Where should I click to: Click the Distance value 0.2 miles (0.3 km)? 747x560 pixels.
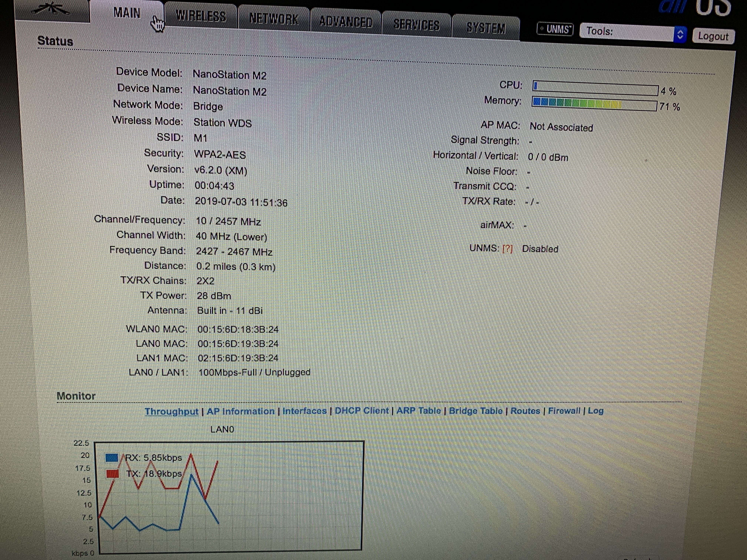click(236, 266)
